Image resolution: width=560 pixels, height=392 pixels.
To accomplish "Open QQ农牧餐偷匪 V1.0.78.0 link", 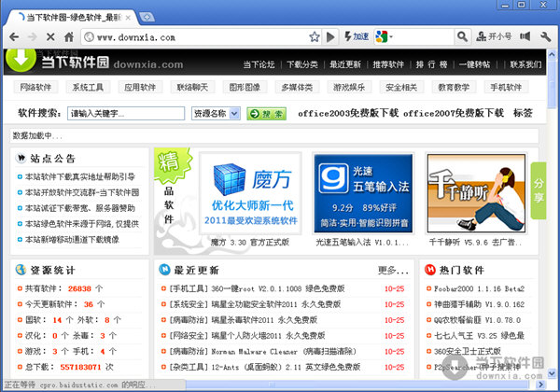I will point(477,320).
